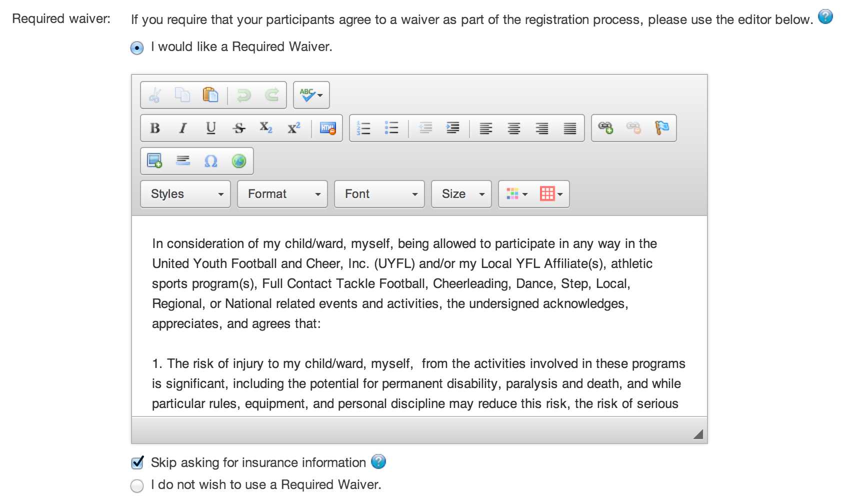Insert a link with chain icon
The height and width of the screenshot is (504, 847).
605,128
